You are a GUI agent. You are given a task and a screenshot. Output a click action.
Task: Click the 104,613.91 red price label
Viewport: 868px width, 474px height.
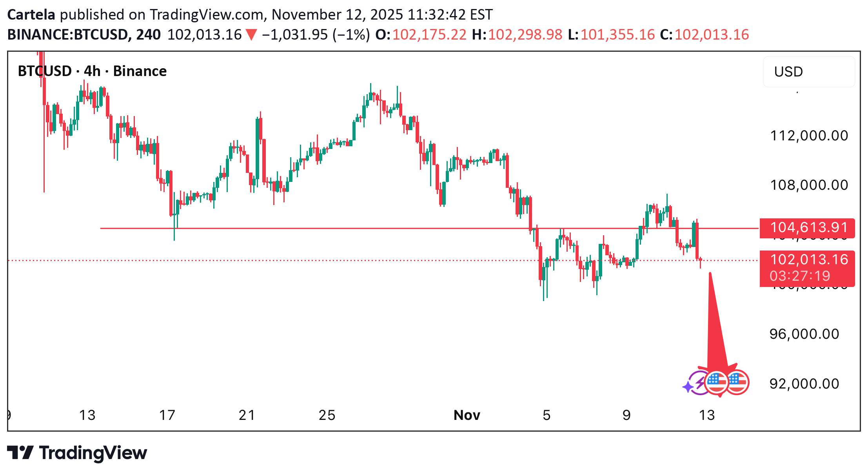(807, 228)
